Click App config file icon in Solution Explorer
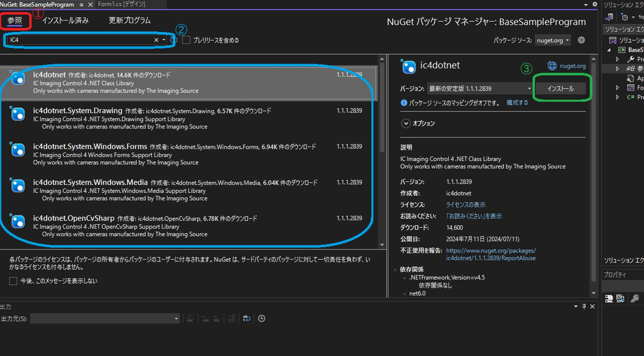Screen dimensions: 644x356 pyautogui.click(x=631, y=78)
